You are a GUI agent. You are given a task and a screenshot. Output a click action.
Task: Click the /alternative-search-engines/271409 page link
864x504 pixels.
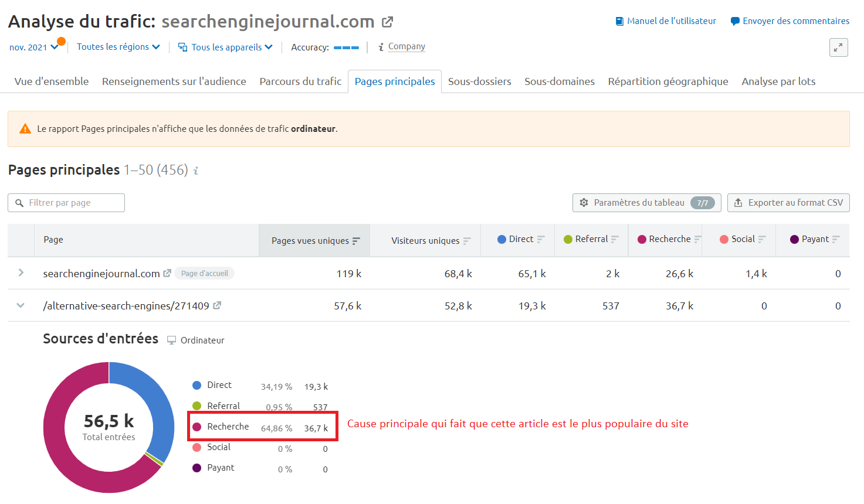click(126, 305)
